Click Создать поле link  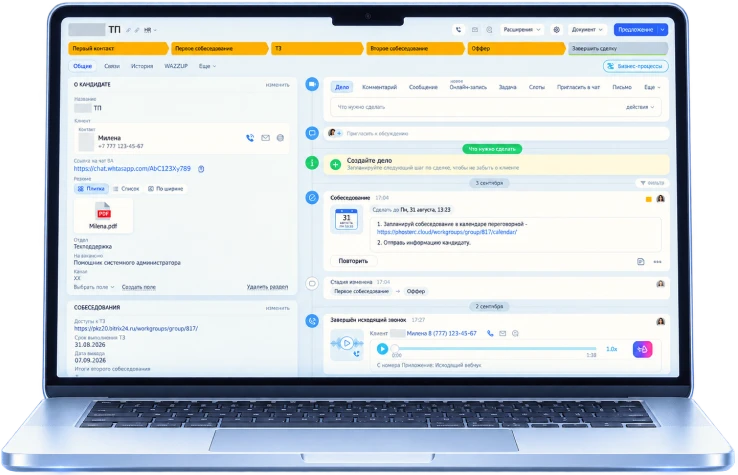[x=138, y=287]
